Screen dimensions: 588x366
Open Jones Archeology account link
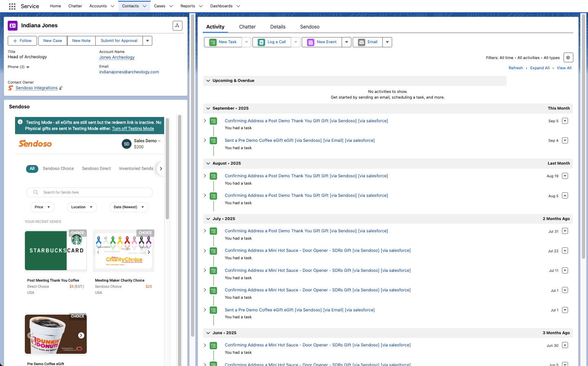[117, 57]
